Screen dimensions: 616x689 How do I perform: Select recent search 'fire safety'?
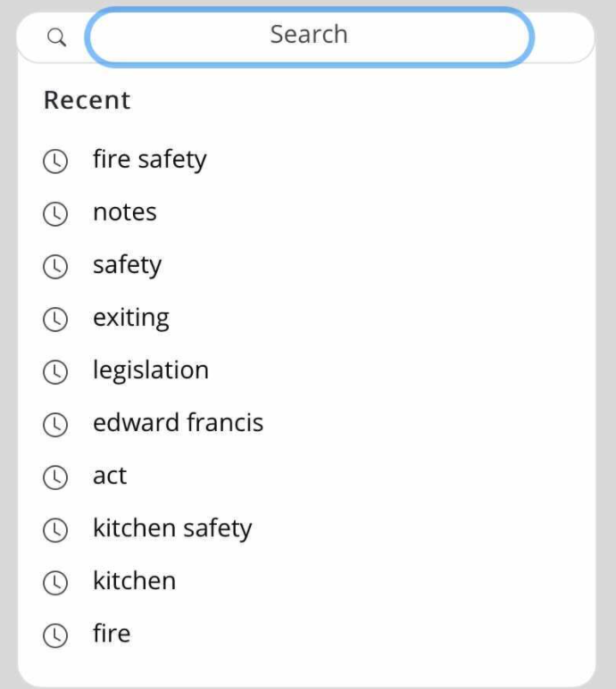click(149, 161)
